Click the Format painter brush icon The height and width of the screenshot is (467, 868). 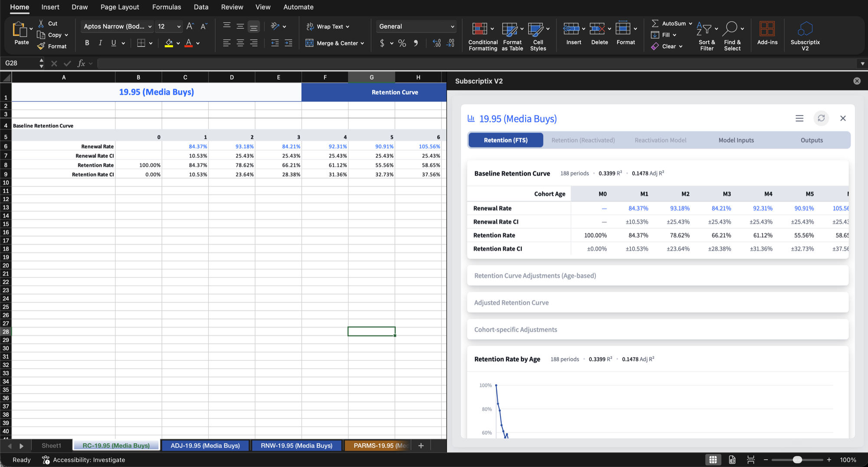[x=41, y=46]
